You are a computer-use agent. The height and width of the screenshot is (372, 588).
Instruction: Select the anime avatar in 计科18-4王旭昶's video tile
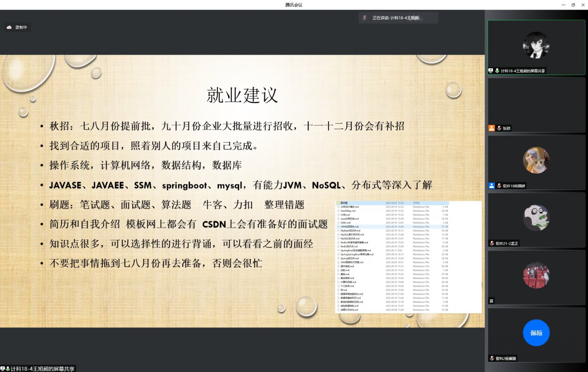536,45
